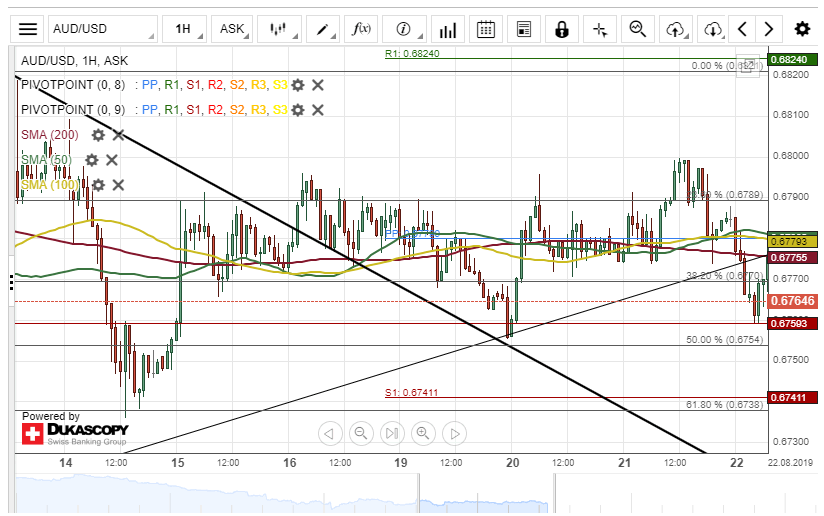
Task: Click the overview timeline strip below the chart
Action: (x=400, y=493)
